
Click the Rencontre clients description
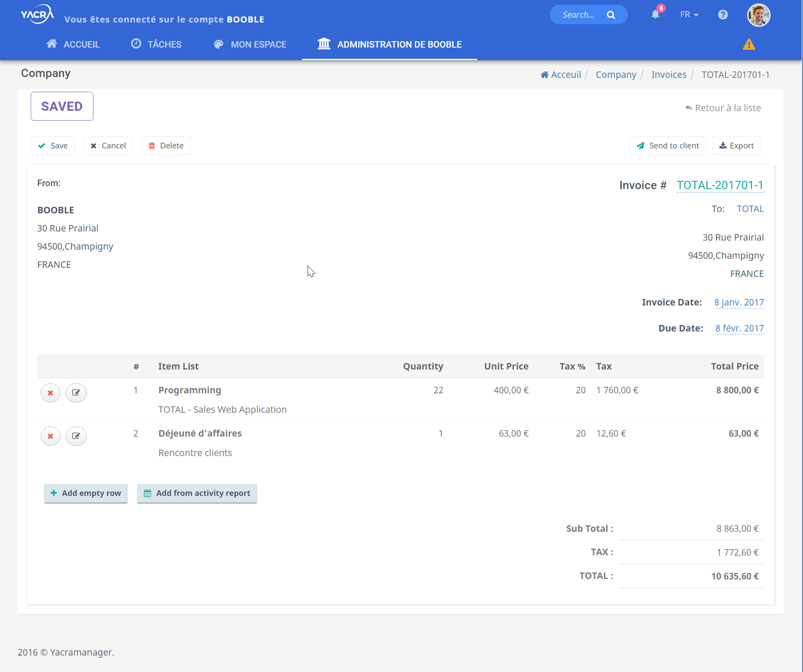point(195,453)
